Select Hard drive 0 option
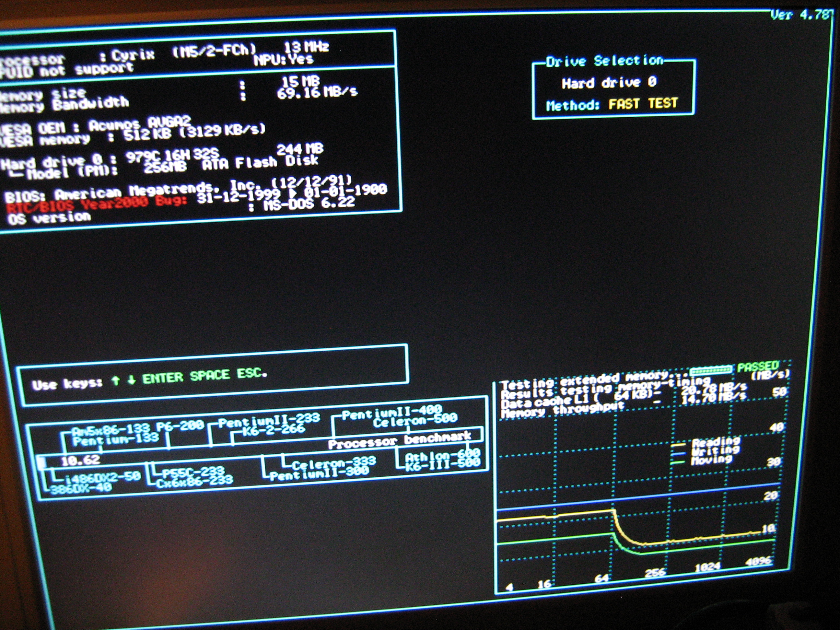 pyautogui.click(x=609, y=83)
